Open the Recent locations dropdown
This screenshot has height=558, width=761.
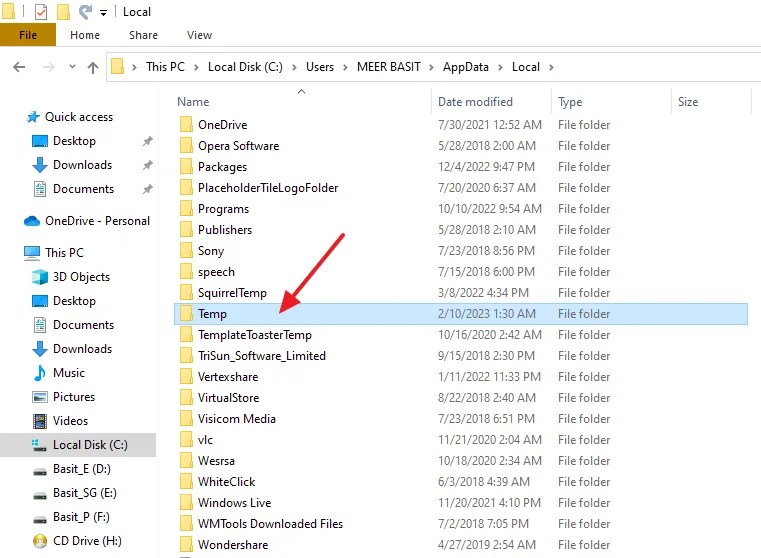(72, 66)
